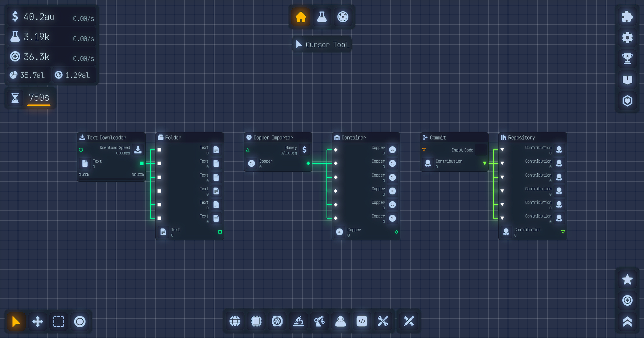The height and width of the screenshot is (338, 644).
Task: Expand the Contribution output on the Commit node
Action: (485, 164)
